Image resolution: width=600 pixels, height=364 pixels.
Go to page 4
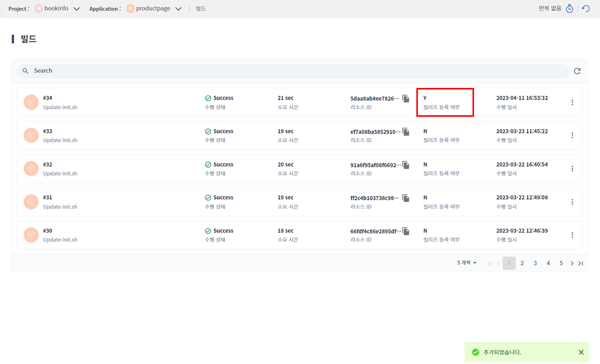coord(548,263)
